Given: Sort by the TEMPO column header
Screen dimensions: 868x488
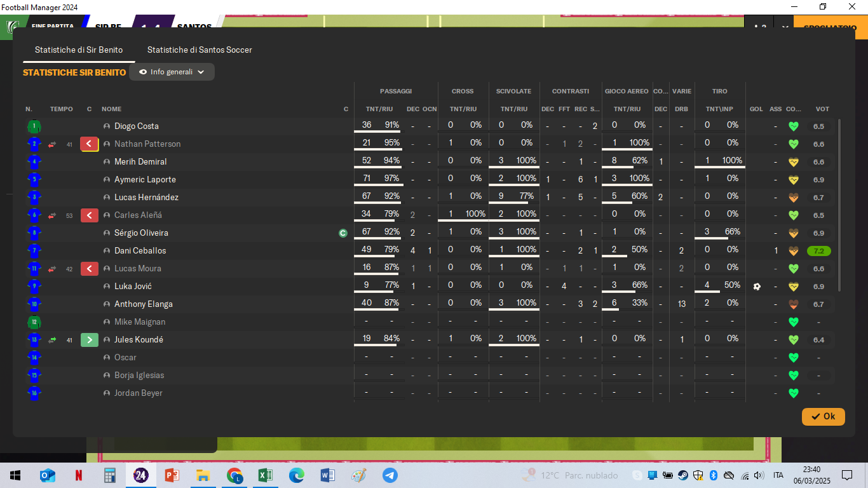Looking at the screenshot, I should coord(62,109).
